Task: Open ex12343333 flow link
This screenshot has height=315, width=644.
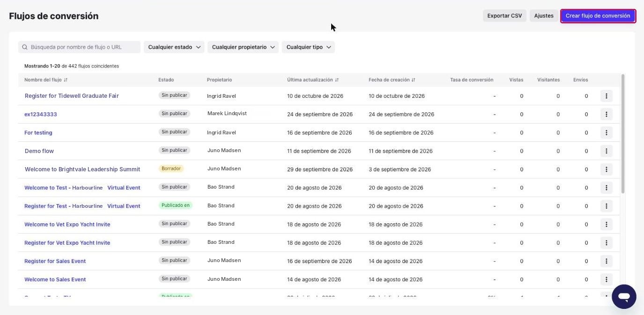Action: point(41,114)
